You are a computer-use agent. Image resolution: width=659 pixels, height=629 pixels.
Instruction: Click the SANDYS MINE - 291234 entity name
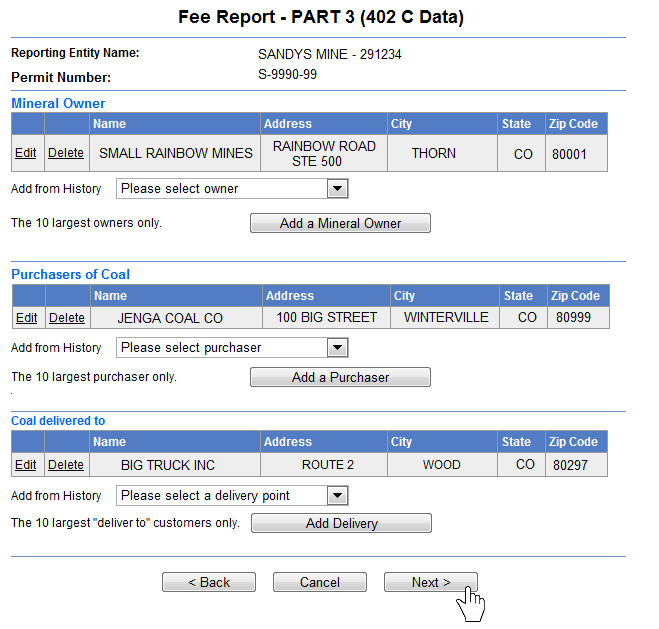tap(330, 55)
